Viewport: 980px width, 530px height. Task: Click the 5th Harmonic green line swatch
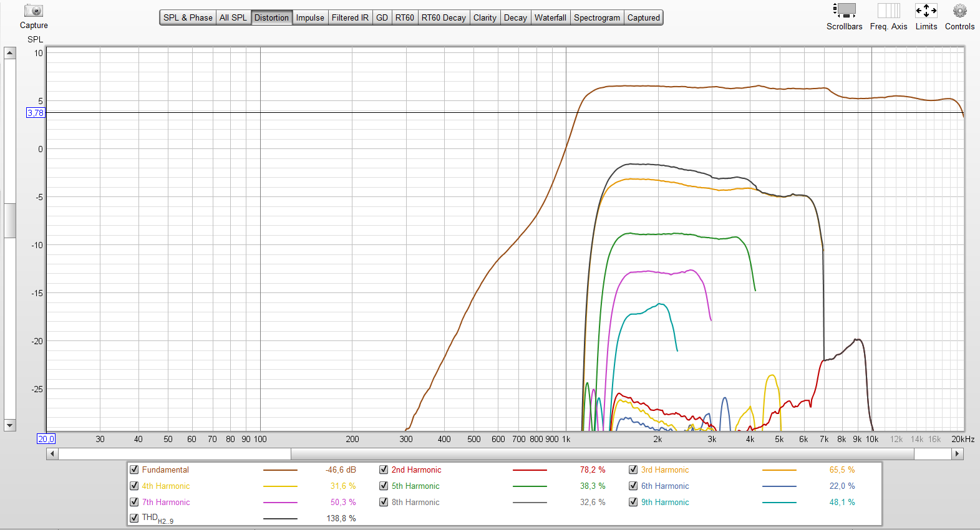click(x=530, y=486)
